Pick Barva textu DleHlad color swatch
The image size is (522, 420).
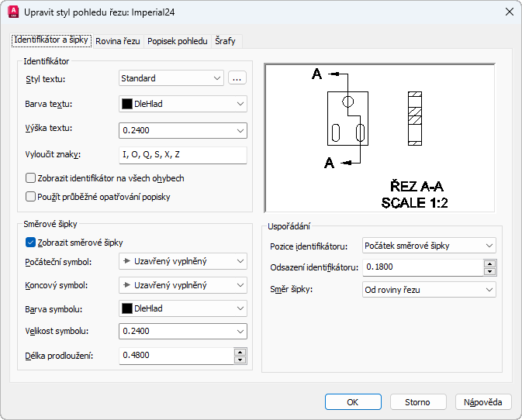127,104
